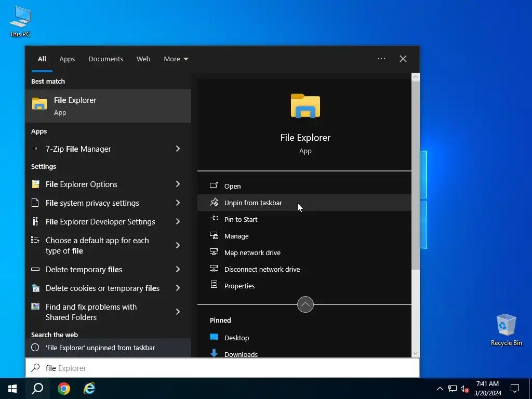Show hidden tray icons chevron
The height and width of the screenshot is (399, 532).
coord(440,389)
